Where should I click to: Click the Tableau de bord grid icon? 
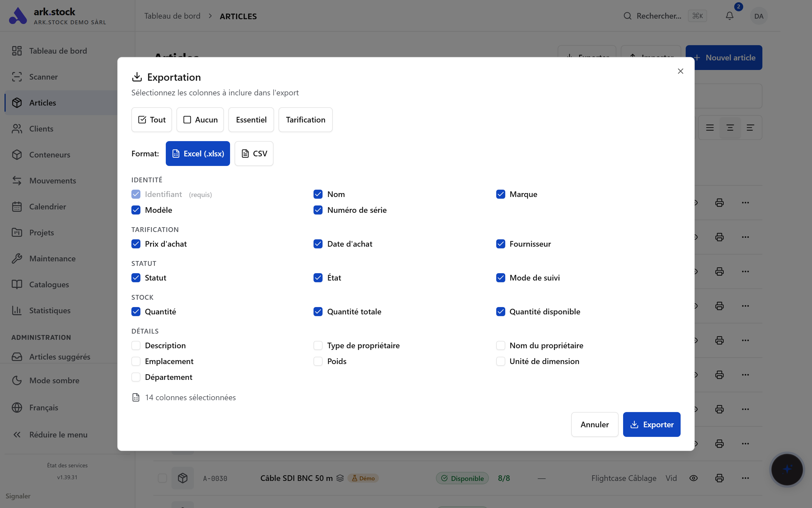17,51
